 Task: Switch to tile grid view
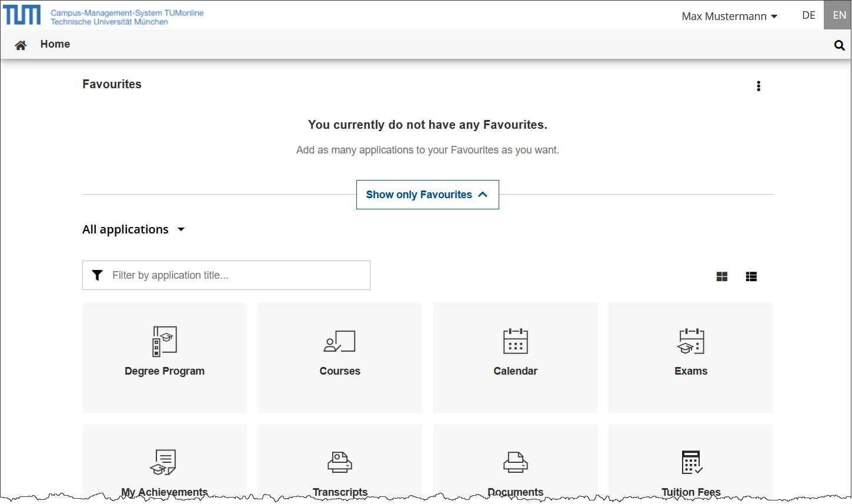721,276
